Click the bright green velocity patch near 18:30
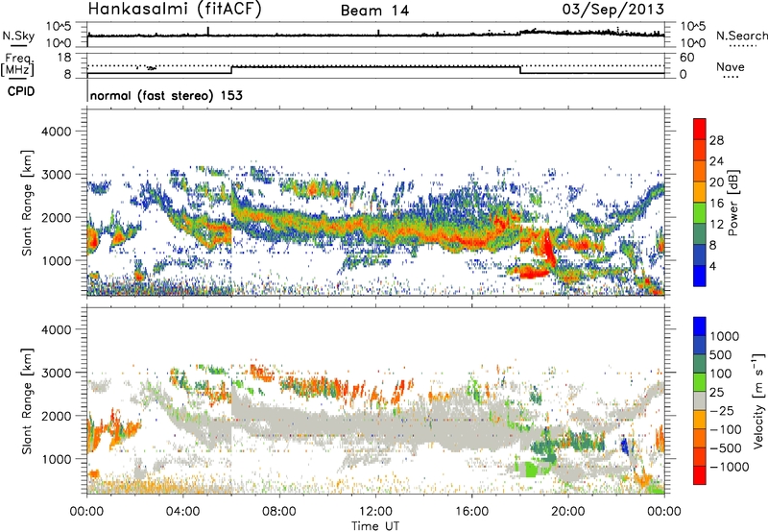 click(x=531, y=470)
